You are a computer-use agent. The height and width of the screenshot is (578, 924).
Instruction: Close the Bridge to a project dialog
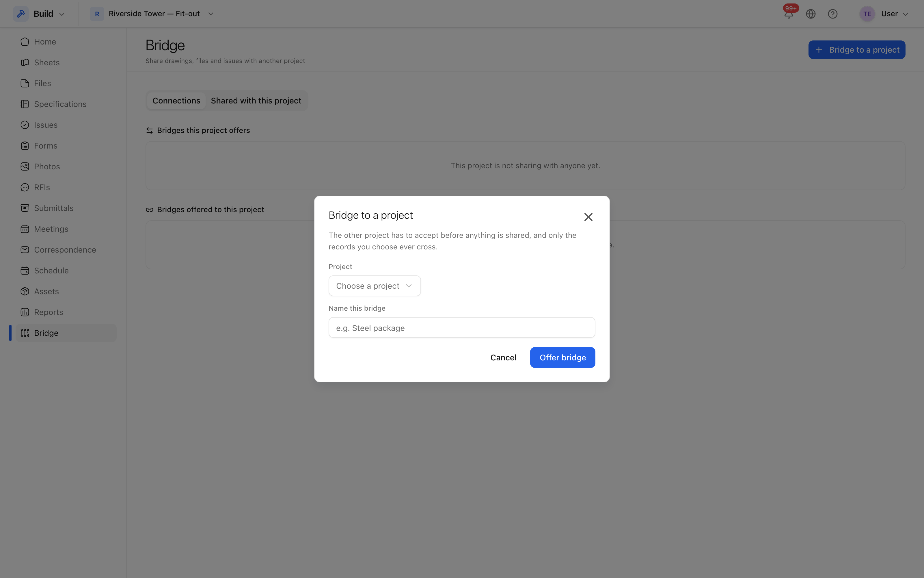point(588,217)
